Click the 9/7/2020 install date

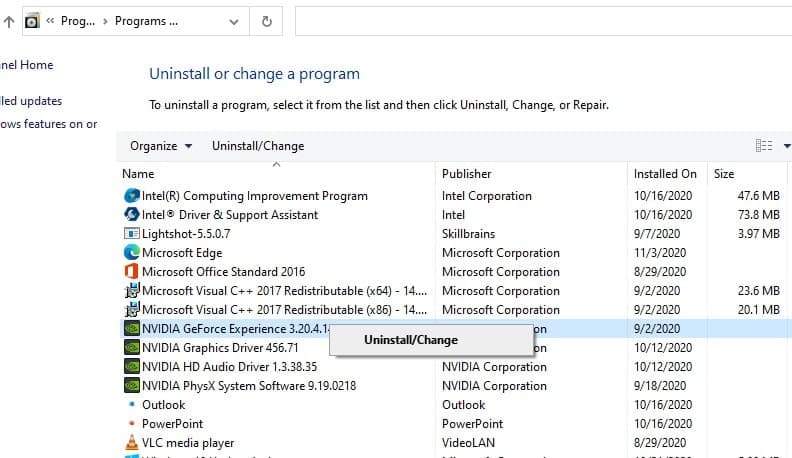657,234
